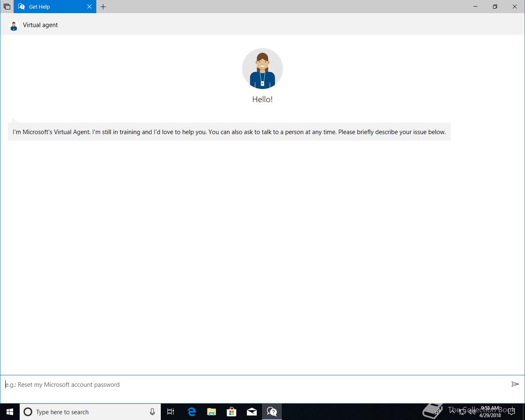Open the Action Center notifications icon

(x=511, y=412)
